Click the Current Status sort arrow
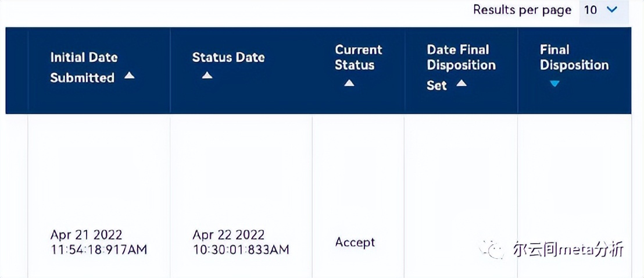 point(349,83)
